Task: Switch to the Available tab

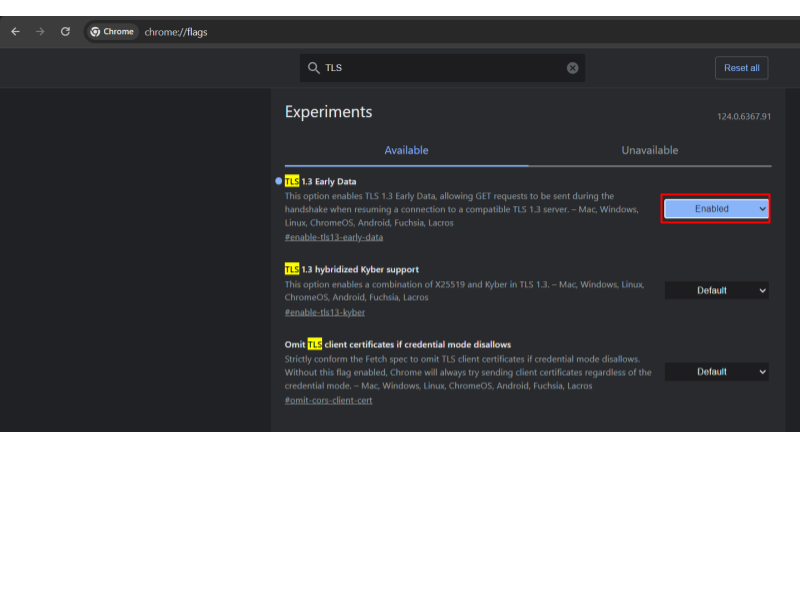Action: coord(406,150)
